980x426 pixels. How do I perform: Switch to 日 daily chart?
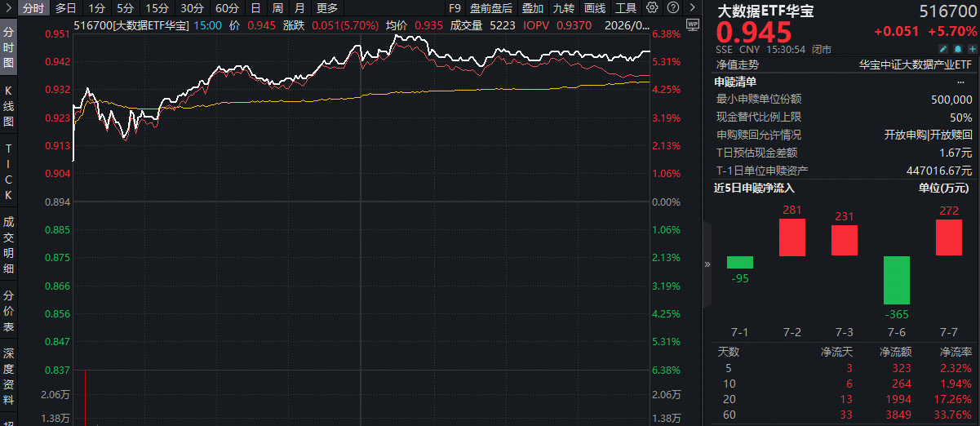coord(255,8)
